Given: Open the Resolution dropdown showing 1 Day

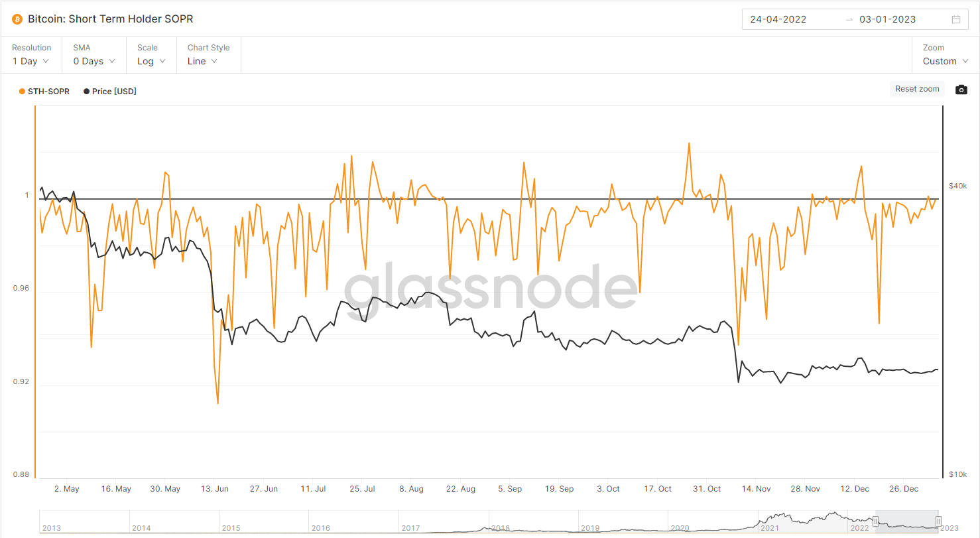Looking at the screenshot, I should pos(28,60).
